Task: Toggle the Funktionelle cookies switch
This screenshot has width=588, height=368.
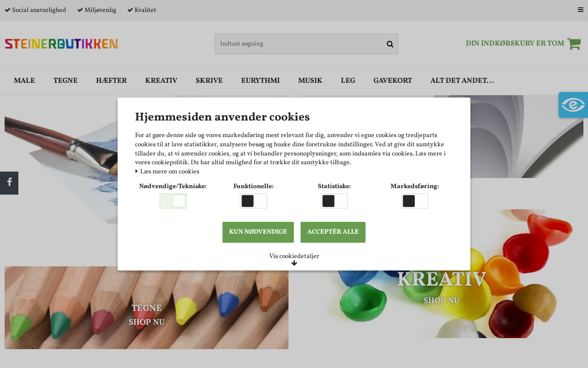Action: click(x=254, y=201)
